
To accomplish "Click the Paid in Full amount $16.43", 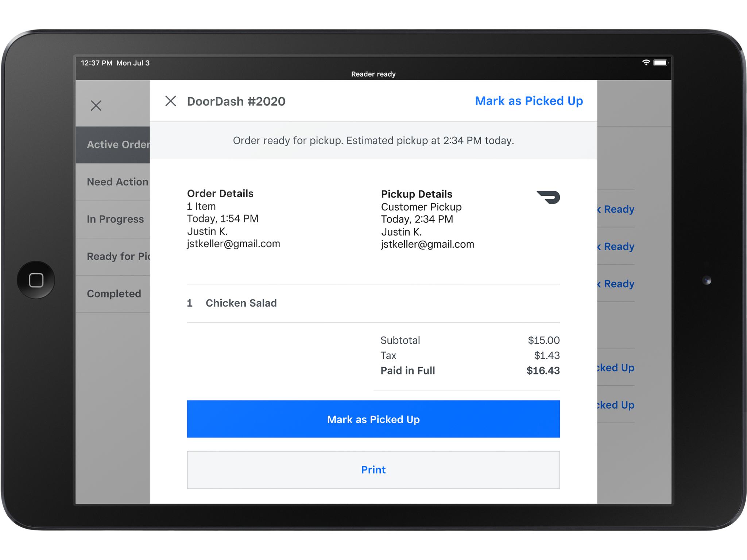I will point(543,371).
